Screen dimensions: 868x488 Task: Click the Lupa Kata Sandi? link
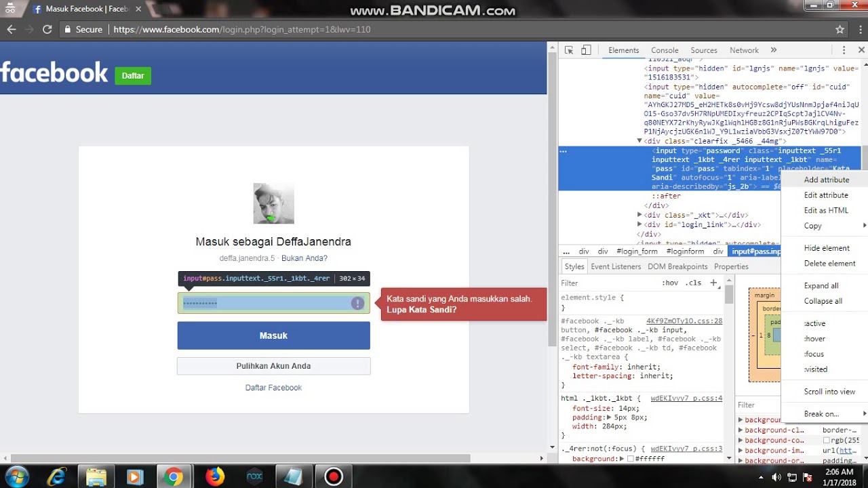click(x=421, y=310)
